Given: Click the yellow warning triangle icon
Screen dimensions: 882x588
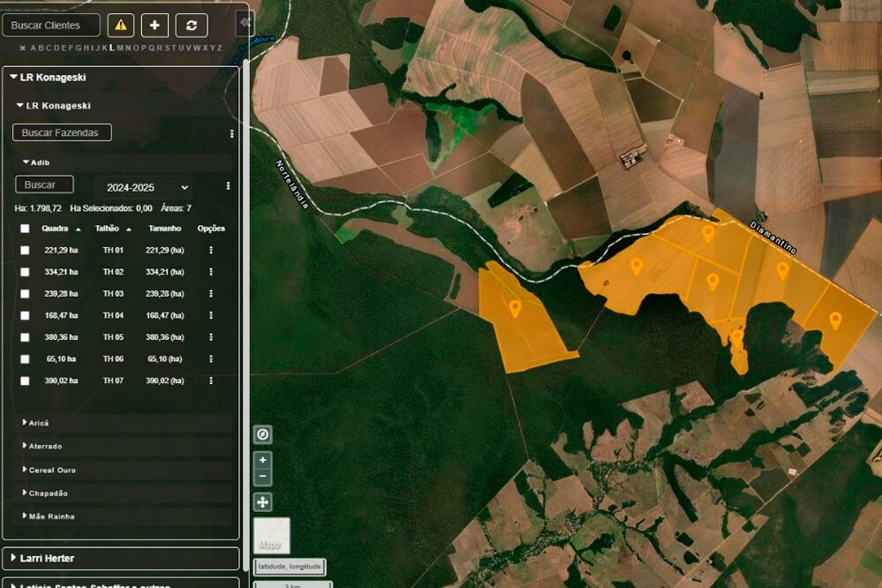Looking at the screenshot, I should click(x=120, y=26).
